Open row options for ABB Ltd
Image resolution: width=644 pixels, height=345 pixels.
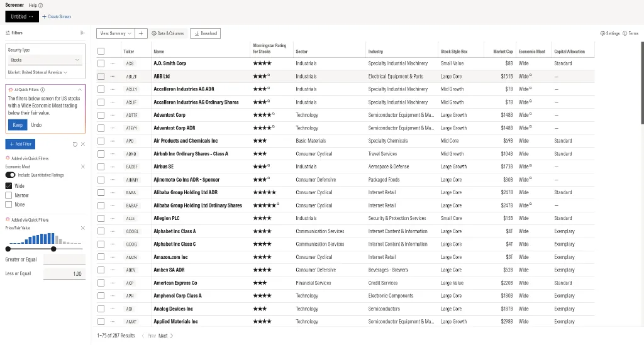pyautogui.click(x=112, y=76)
